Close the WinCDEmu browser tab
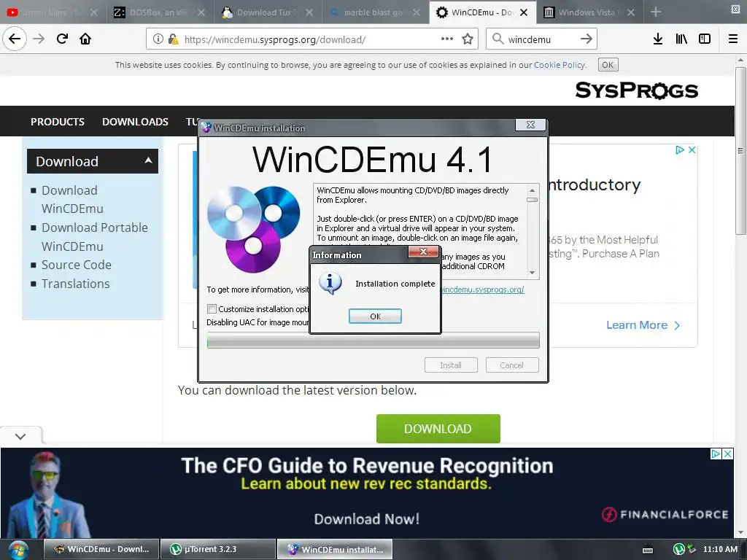Screen dimensions: 747x560 (524, 12)
